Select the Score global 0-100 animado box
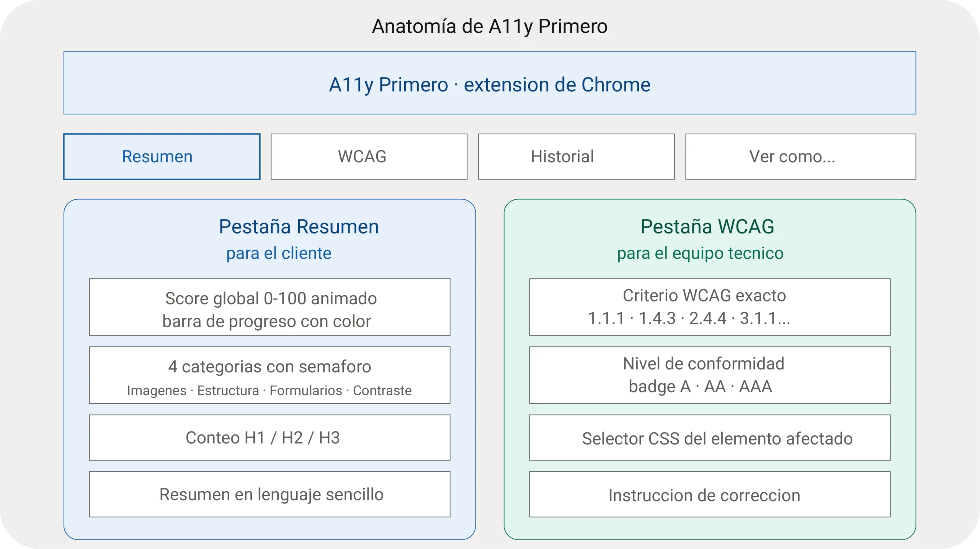The height and width of the screenshot is (549, 980). coord(269,307)
